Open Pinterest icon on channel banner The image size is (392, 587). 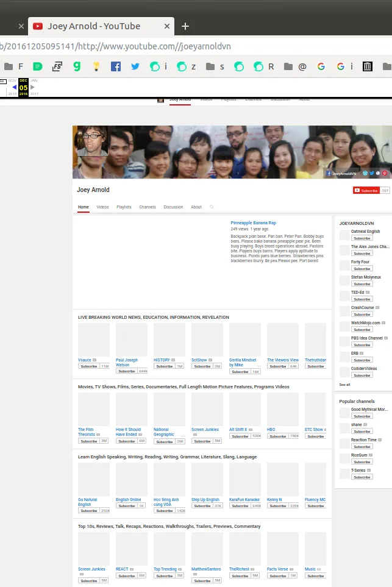pos(385,173)
